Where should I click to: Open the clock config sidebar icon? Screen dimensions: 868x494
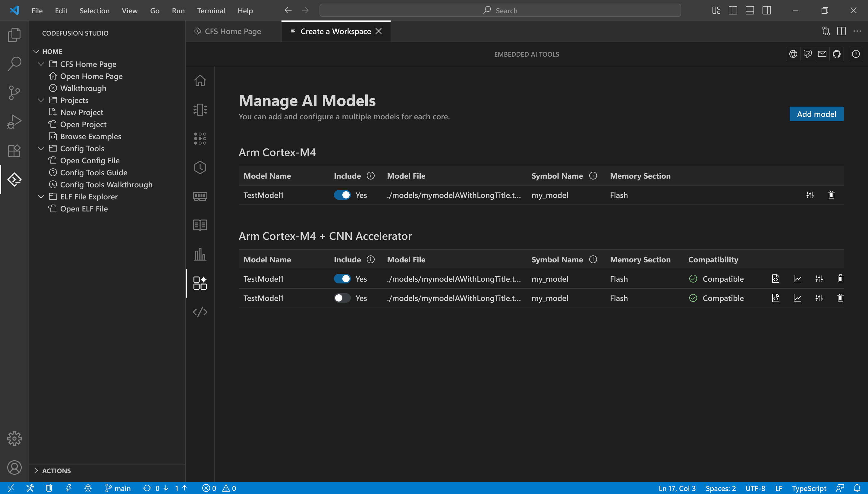coord(200,167)
